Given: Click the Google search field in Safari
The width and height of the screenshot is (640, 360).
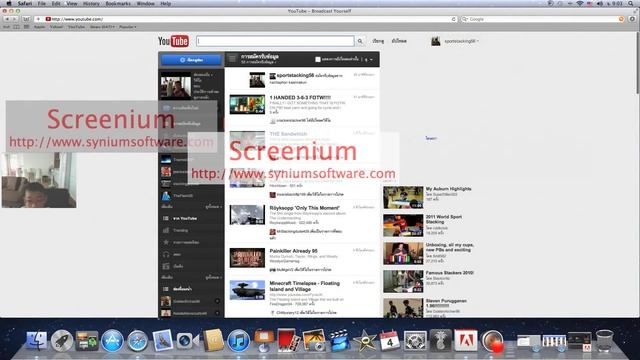Looking at the screenshot, I should pos(542,19).
